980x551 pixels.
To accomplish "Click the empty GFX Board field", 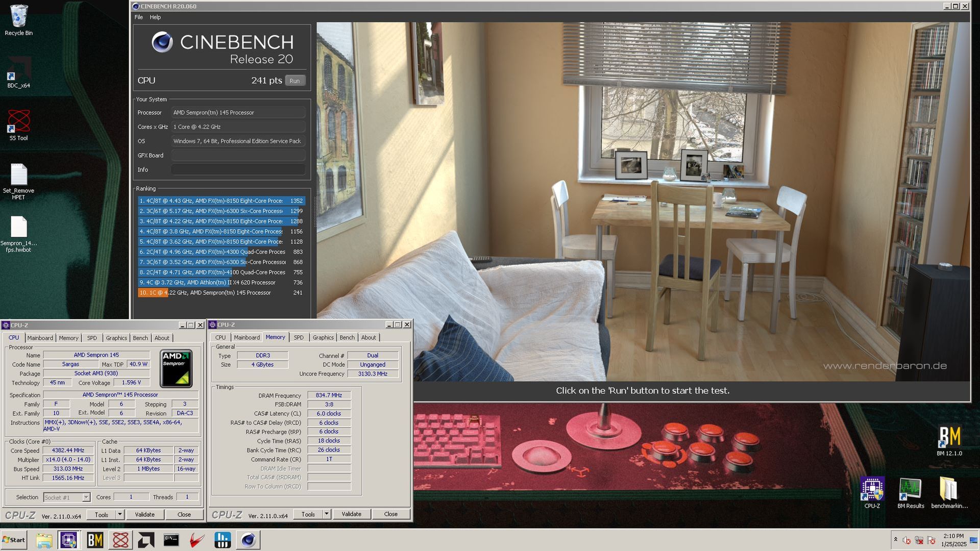I will point(238,156).
